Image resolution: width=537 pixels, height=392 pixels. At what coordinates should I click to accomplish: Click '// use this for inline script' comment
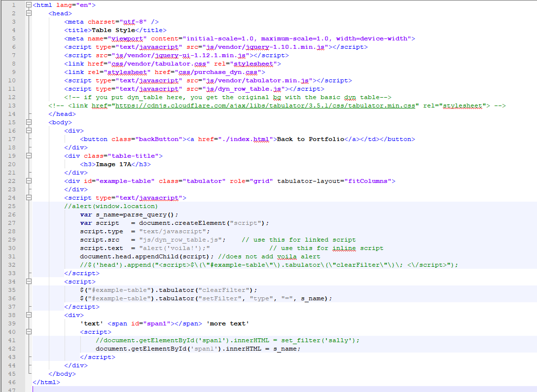pyautogui.click(x=326, y=248)
